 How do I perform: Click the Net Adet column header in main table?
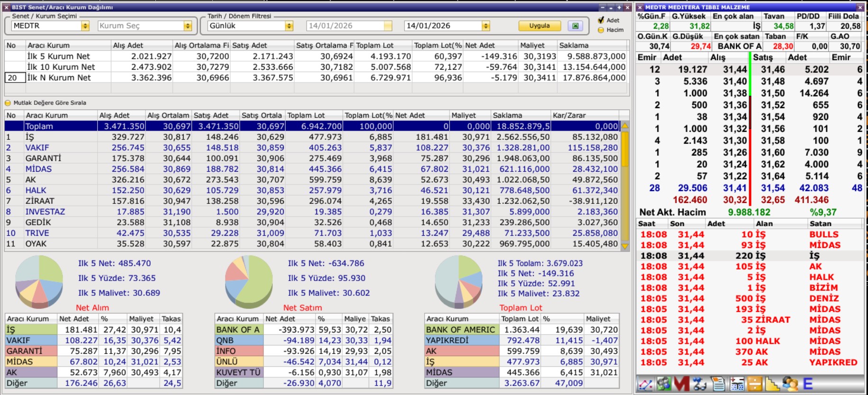pos(421,115)
